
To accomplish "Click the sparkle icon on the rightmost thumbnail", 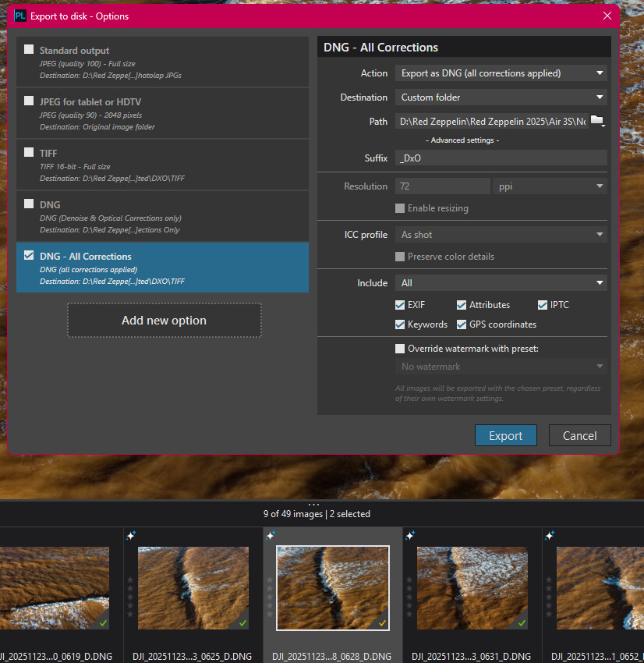I will [550, 536].
